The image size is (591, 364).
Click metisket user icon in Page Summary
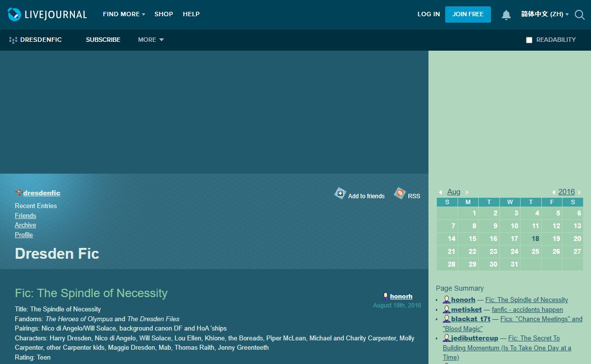tap(447, 309)
